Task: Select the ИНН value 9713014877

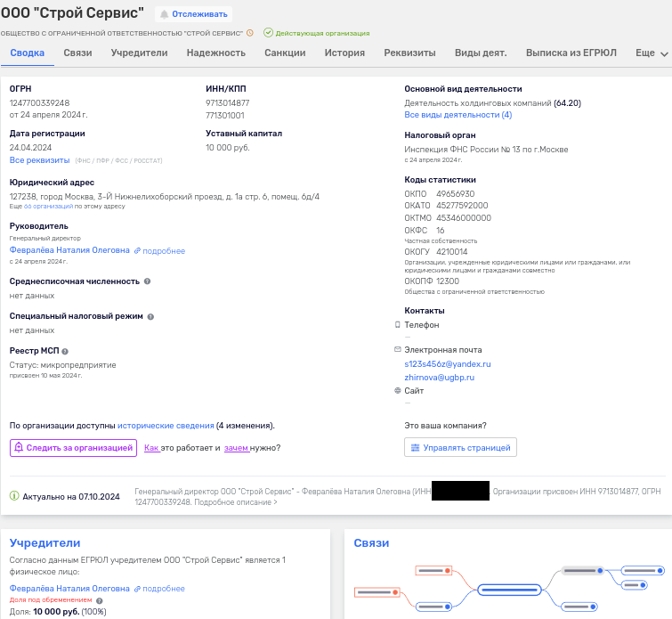Action: (x=228, y=103)
